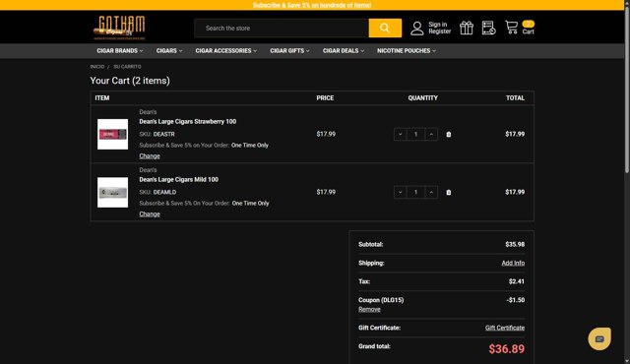Click the Gotham Cigars logo
The height and width of the screenshot is (364, 630).
(x=119, y=28)
